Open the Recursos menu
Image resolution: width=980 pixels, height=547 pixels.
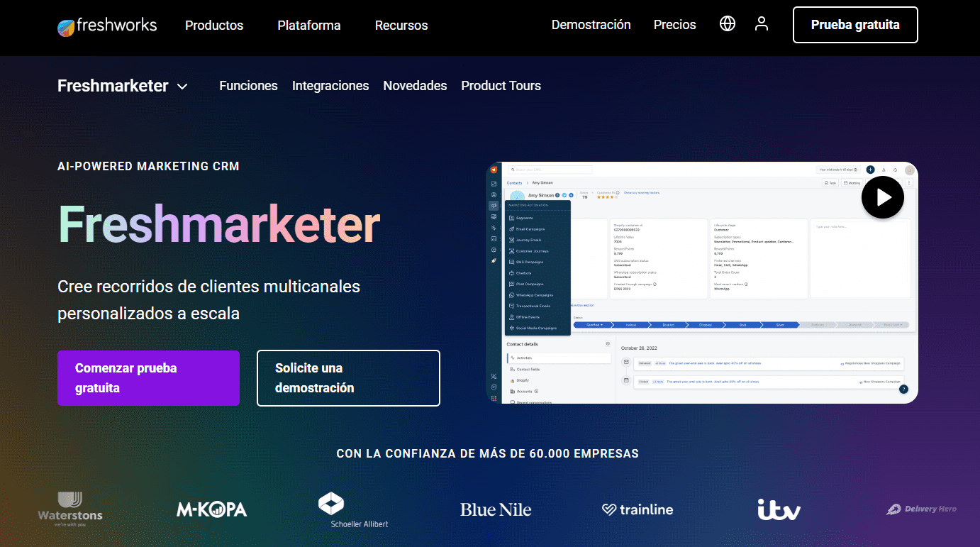[401, 26]
